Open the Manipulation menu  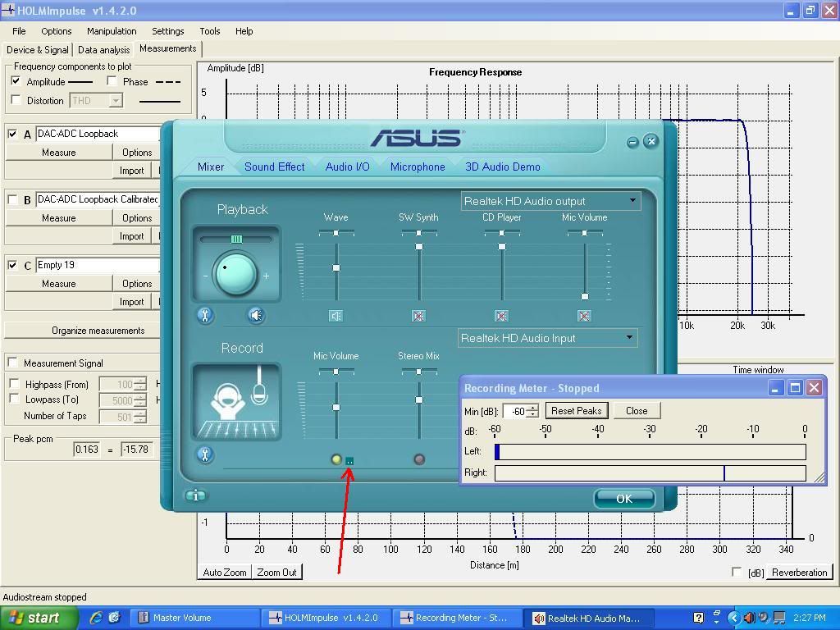[112, 31]
